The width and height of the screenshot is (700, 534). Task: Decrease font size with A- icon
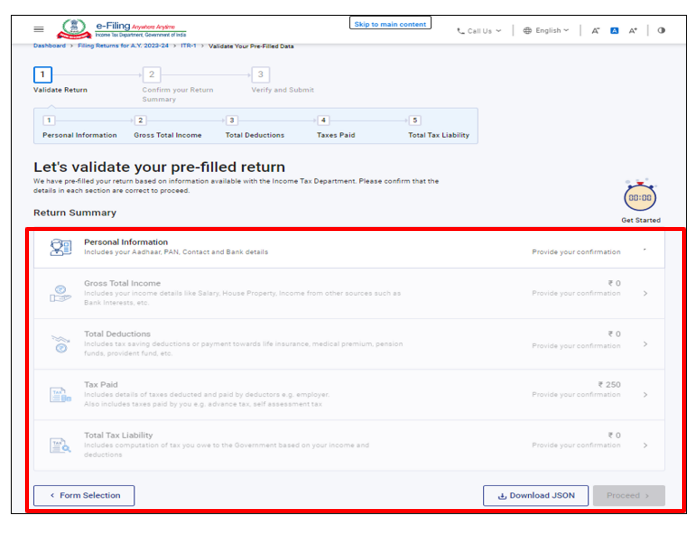pyautogui.click(x=596, y=31)
